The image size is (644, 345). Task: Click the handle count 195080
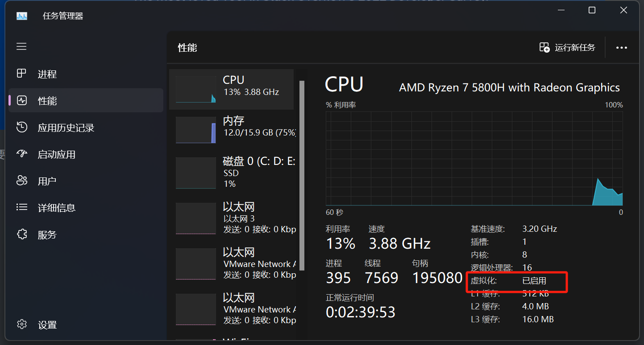[x=437, y=278]
